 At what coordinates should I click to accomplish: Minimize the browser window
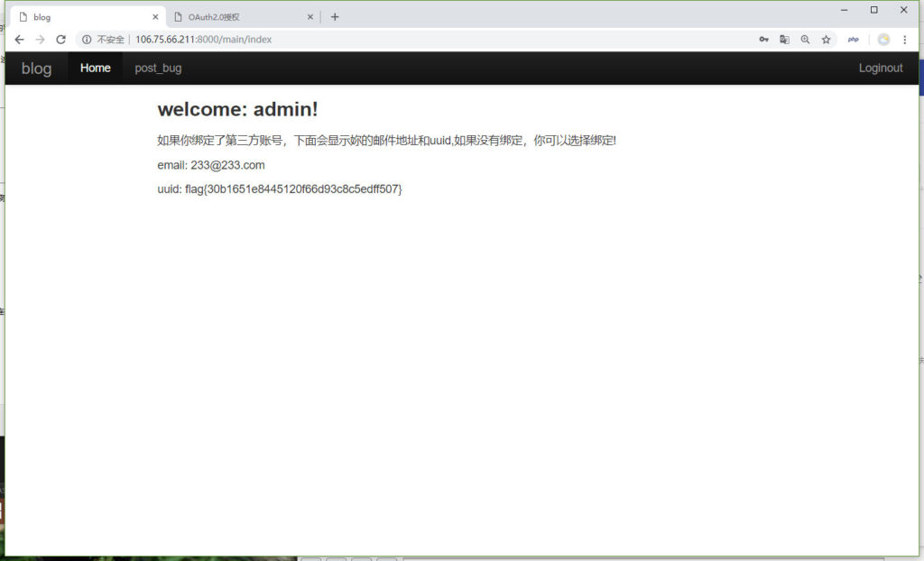point(845,10)
